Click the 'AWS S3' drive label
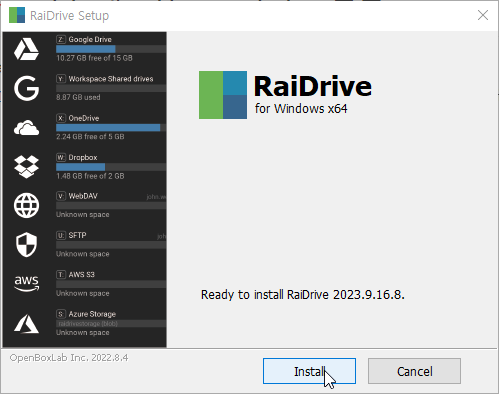The image size is (499, 394). point(82,275)
